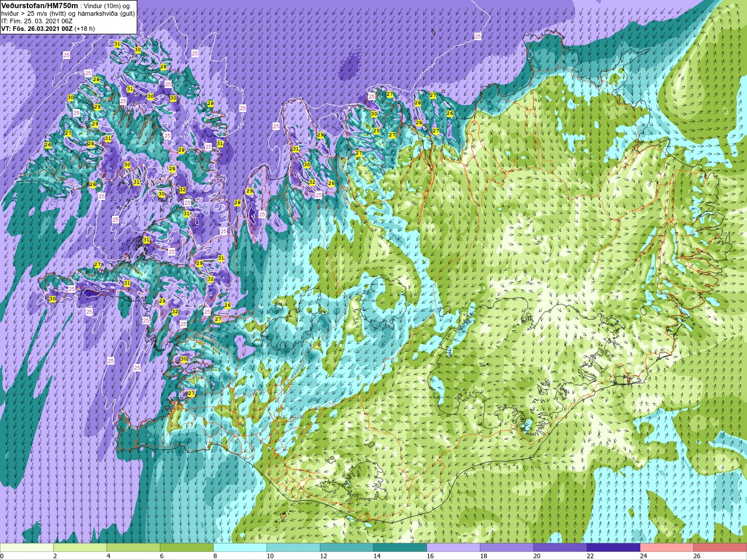Click the 18–20 m/s purple legend swatch
Image resolution: width=747 pixels, height=560 pixels.
pos(507,548)
